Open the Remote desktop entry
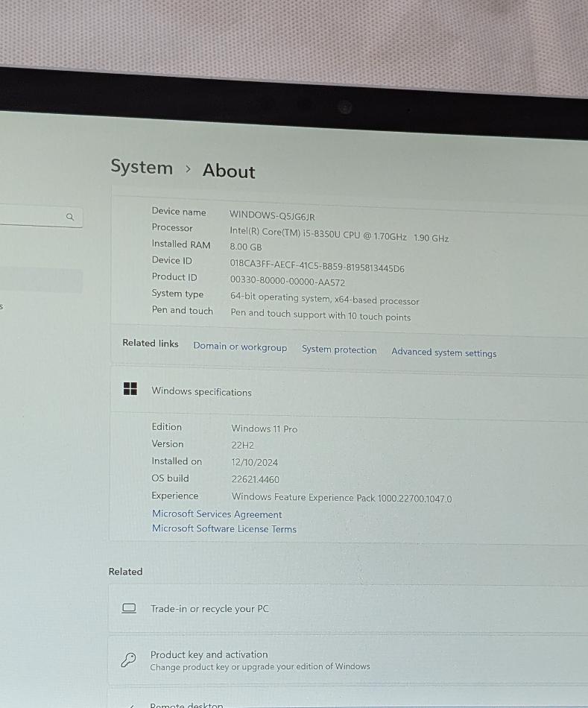The width and height of the screenshot is (588, 708). pos(348,699)
